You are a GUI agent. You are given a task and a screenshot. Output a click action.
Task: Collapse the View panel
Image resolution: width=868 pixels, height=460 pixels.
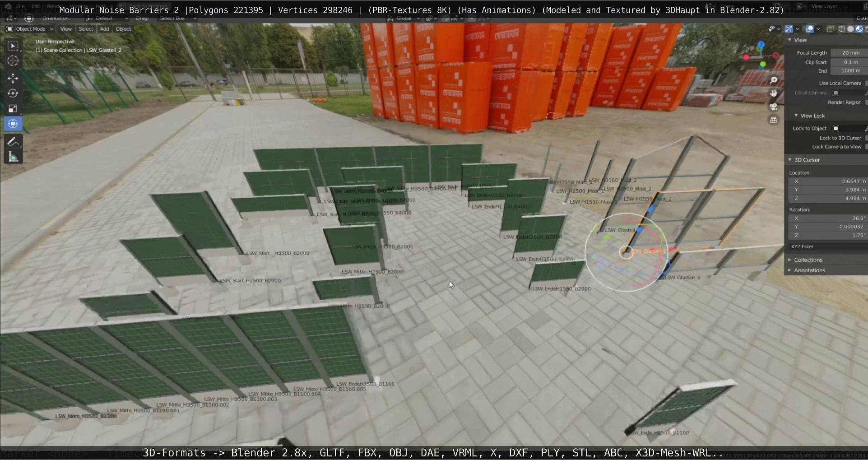pos(790,40)
